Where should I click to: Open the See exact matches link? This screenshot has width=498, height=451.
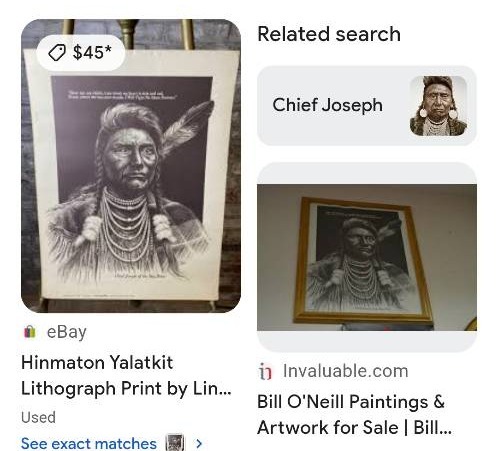[89, 444]
